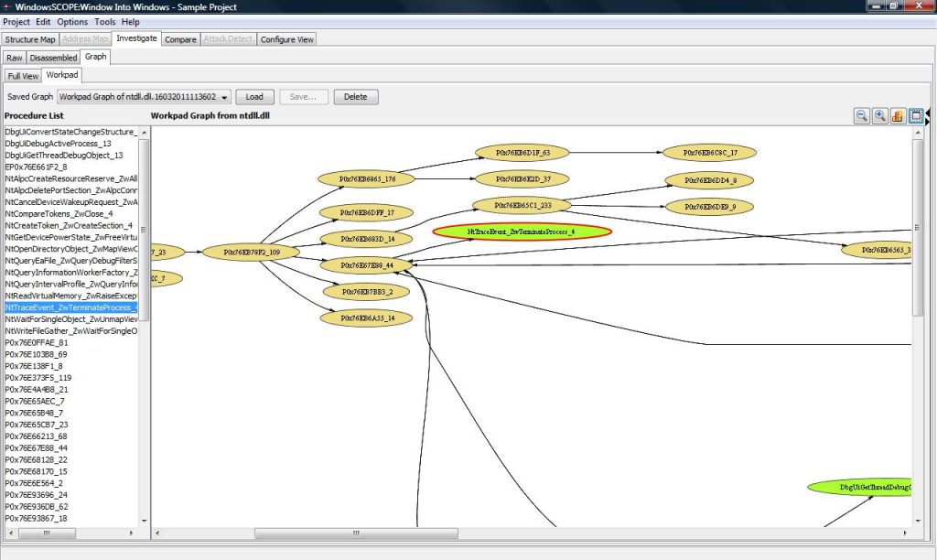The width and height of the screenshot is (937, 560).
Task: Click graph node P0x76E67E88_44
Action: click(x=366, y=265)
